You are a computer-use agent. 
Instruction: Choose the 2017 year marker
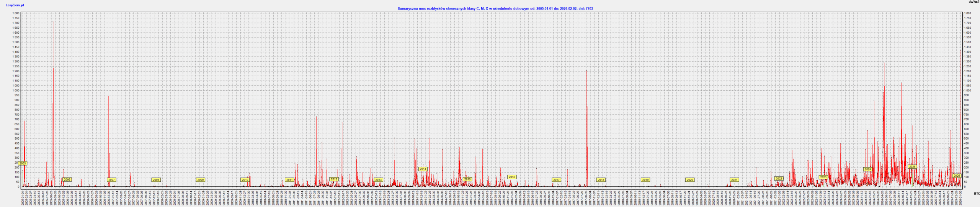click(x=556, y=180)
